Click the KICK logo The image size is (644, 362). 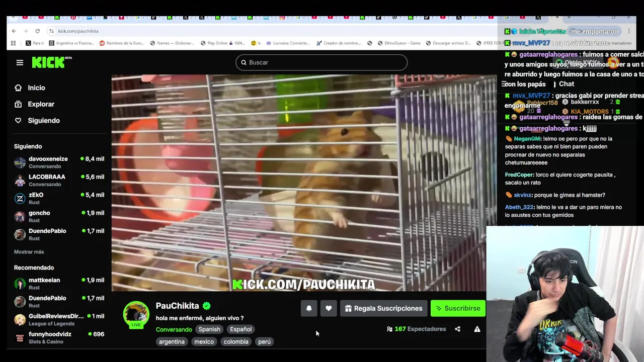click(51, 62)
